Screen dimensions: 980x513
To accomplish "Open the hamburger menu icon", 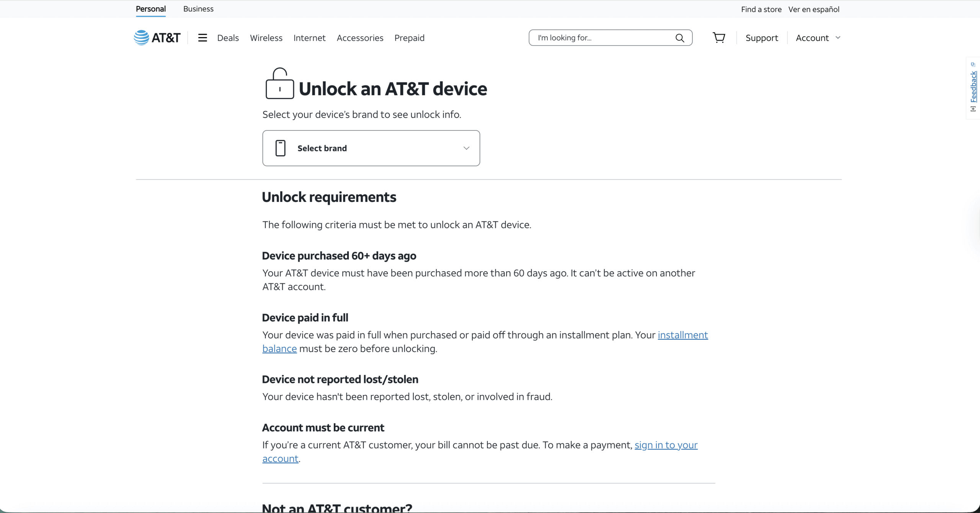I will point(203,37).
